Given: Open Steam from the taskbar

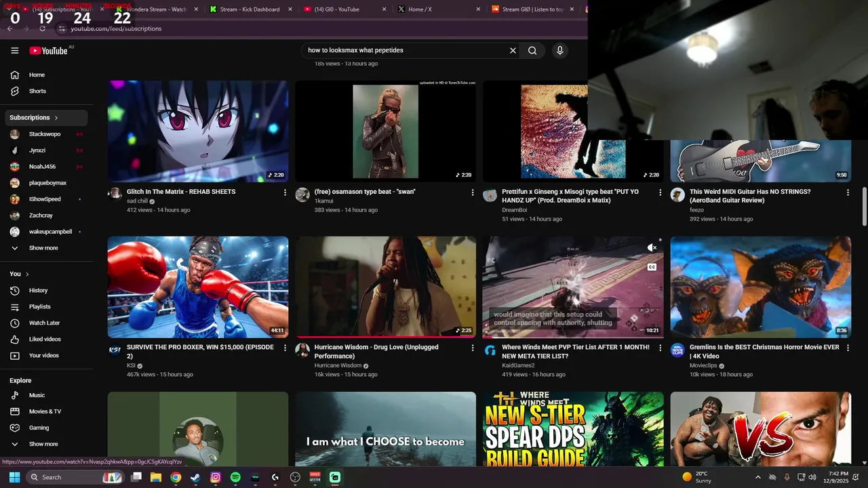Looking at the screenshot, I should pos(195,477).
